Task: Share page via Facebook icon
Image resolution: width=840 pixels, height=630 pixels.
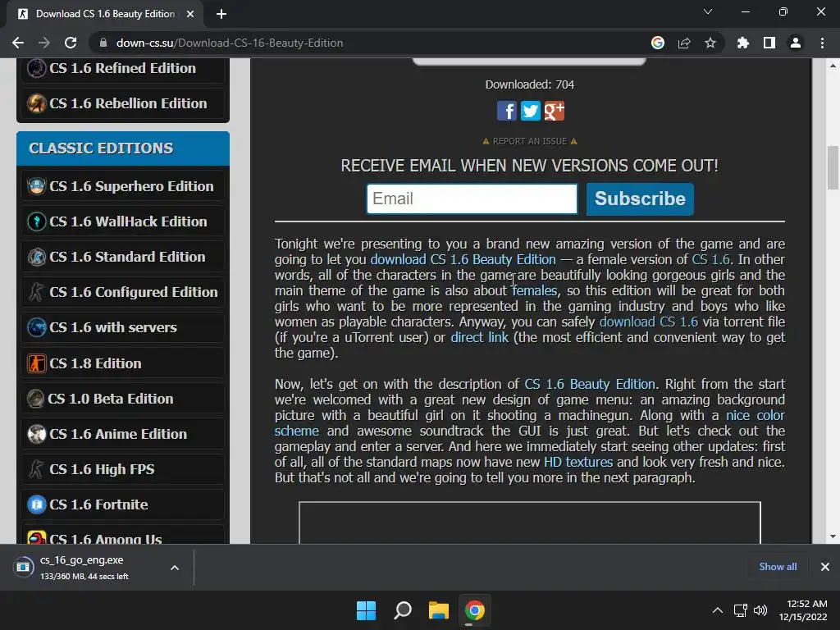Action: [506, 111]
